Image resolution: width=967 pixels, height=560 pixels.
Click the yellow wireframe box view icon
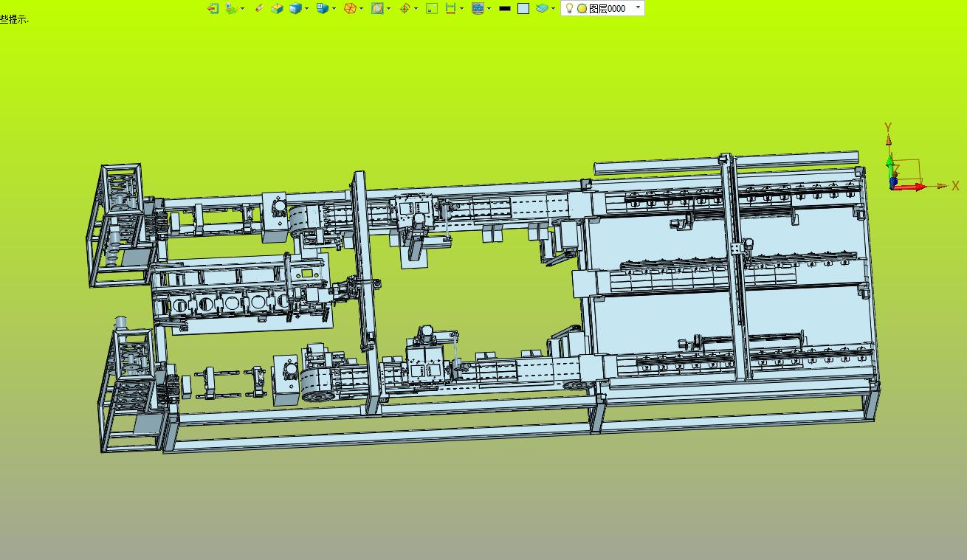(x=277, y=8)
